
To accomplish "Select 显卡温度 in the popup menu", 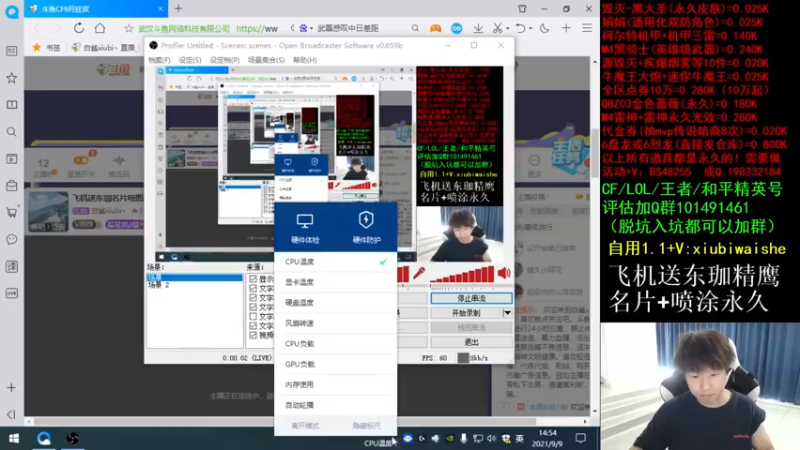I will pyautogui.click(x=335, y=282).
